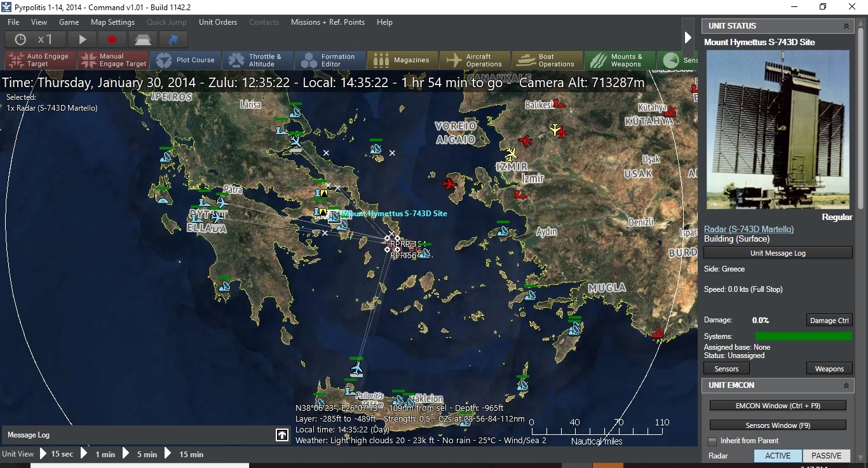Open the partly hidden Sensors toolbar button
This screenshot has width=868, height=468.
(x=677, y=60)
